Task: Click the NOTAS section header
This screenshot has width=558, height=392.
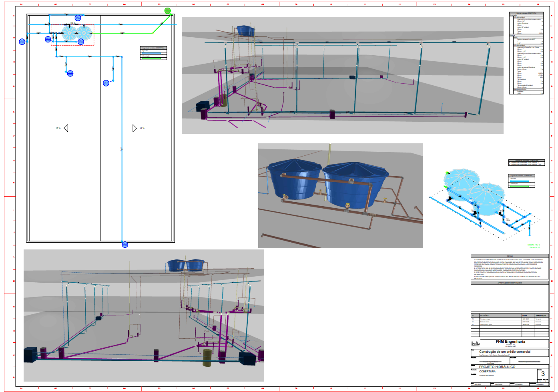Action: point(510,256)
